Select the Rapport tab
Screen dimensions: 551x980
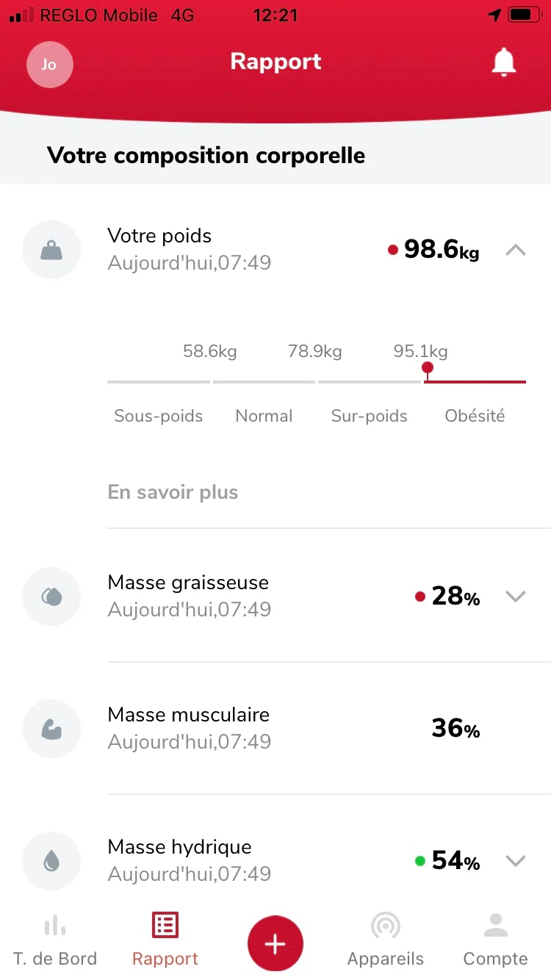click(x=165, y=941)
